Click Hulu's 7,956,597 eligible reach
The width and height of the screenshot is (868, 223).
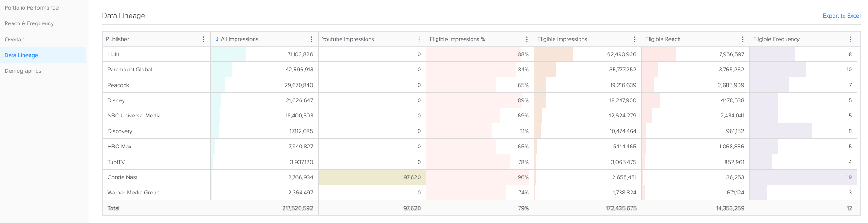(x=732, y=54)
